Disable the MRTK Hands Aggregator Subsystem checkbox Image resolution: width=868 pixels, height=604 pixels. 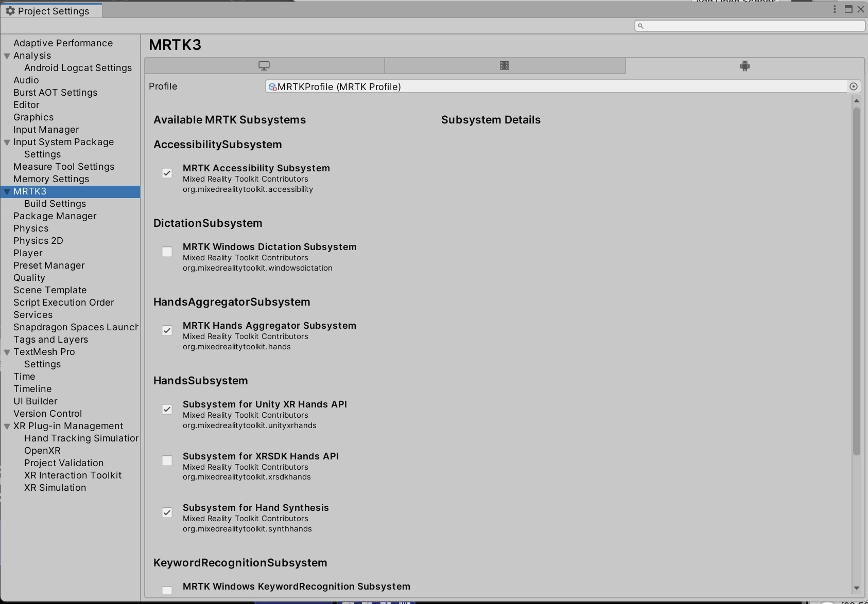click(167, 331)
